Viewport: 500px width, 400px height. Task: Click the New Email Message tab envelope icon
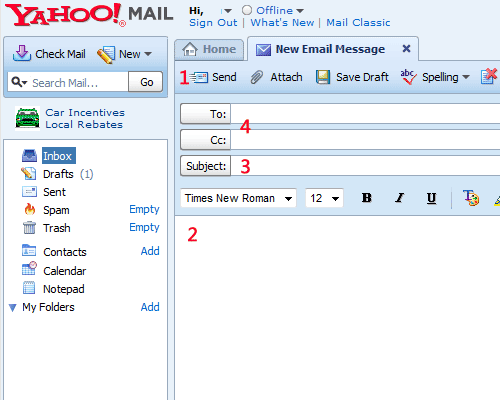tap(263, 50)
